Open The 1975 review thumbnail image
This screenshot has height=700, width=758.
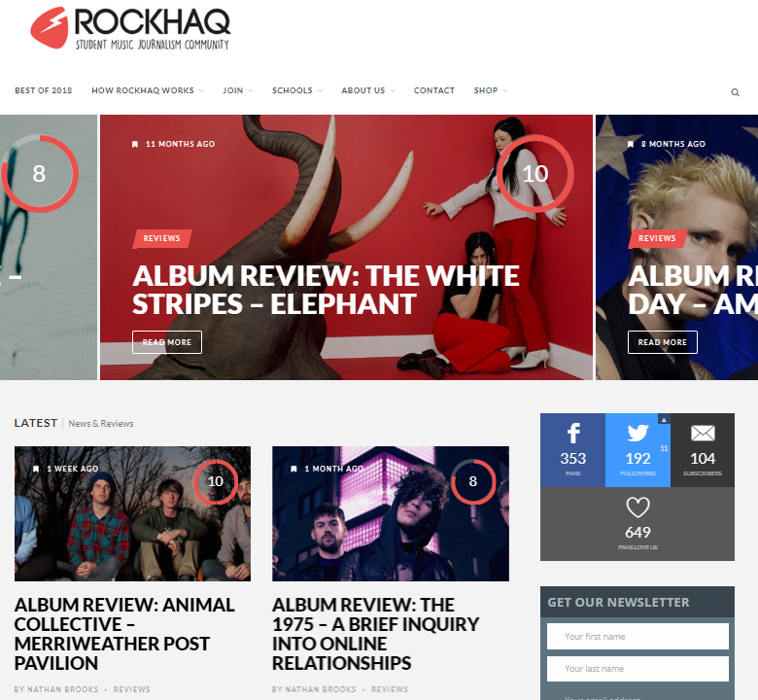pyautogui.click(x=391, y=513)
